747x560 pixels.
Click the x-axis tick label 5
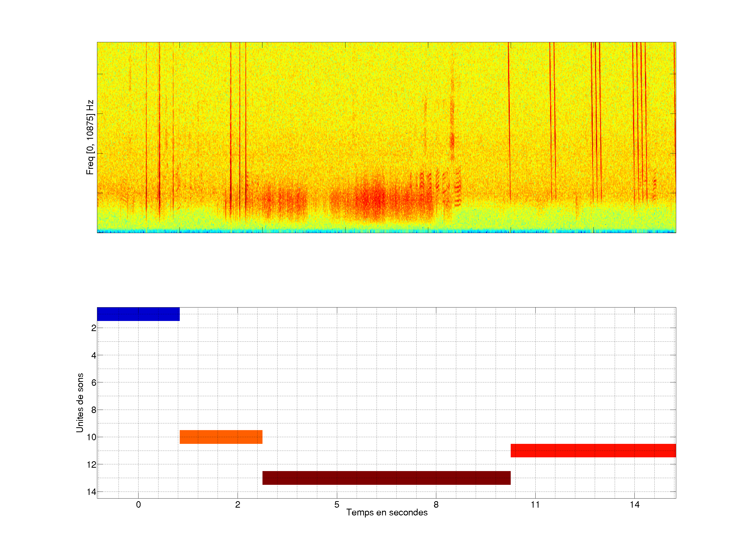click(x=337, y=505)
